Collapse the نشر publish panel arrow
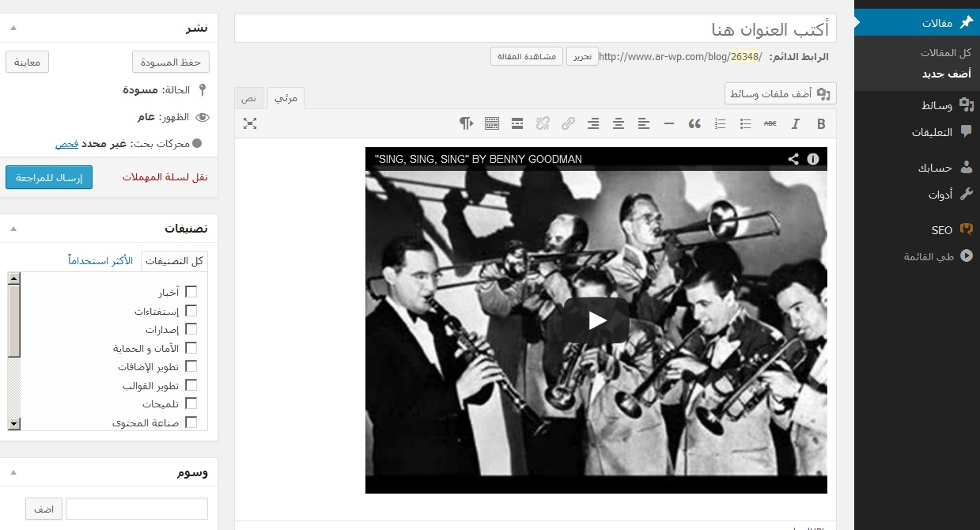Screen dimensions: 980x530 tap(13, 28)
